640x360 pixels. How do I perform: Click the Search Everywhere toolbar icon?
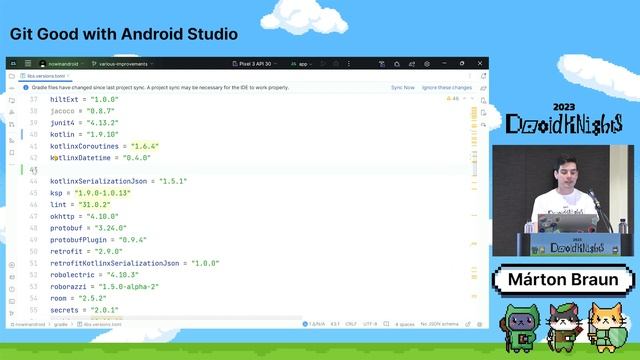pos(397,64)
